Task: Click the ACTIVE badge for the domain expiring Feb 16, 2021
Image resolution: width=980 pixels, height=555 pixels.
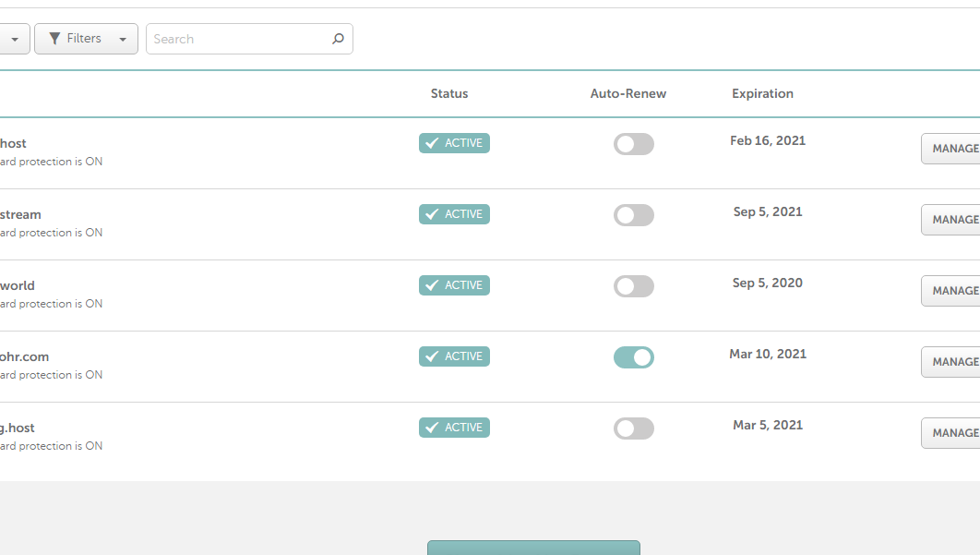Action: (x=454, y=143)
